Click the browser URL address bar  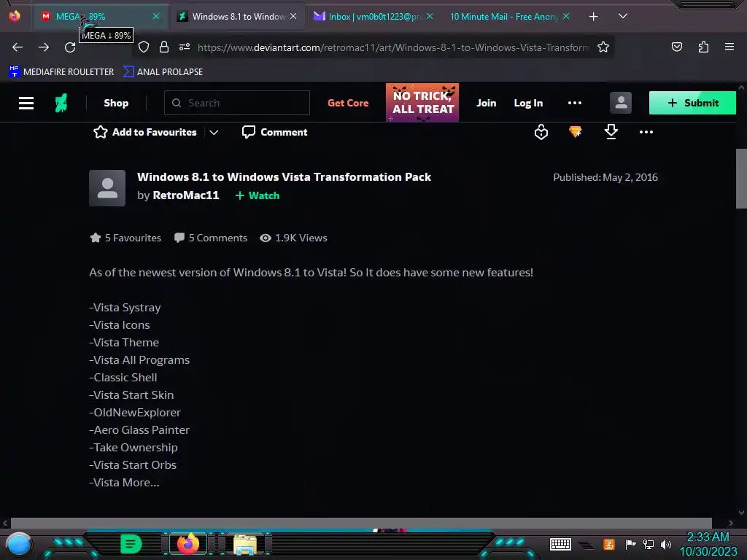pos(393,47)
